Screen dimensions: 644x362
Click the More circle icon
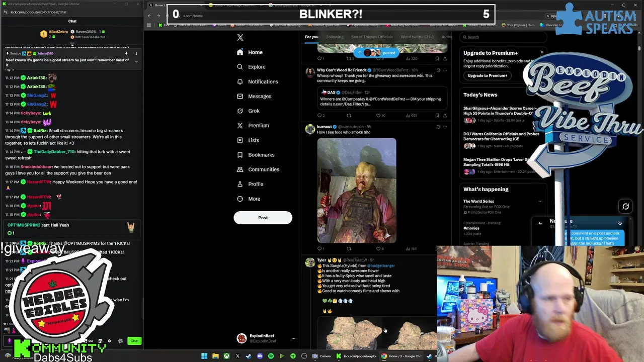click(x=240, y=199)
